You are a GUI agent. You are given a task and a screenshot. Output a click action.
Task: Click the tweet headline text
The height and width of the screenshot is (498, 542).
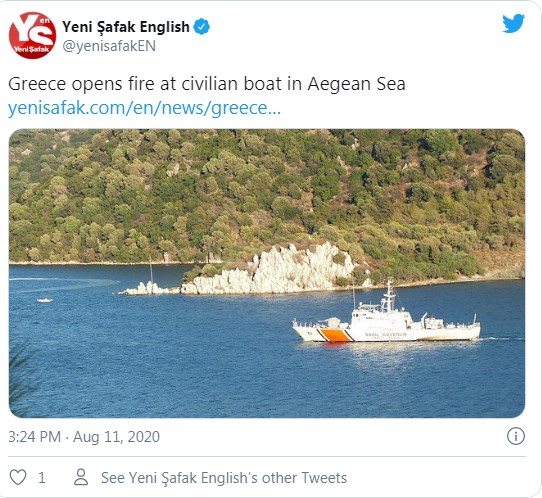point(207,84)
